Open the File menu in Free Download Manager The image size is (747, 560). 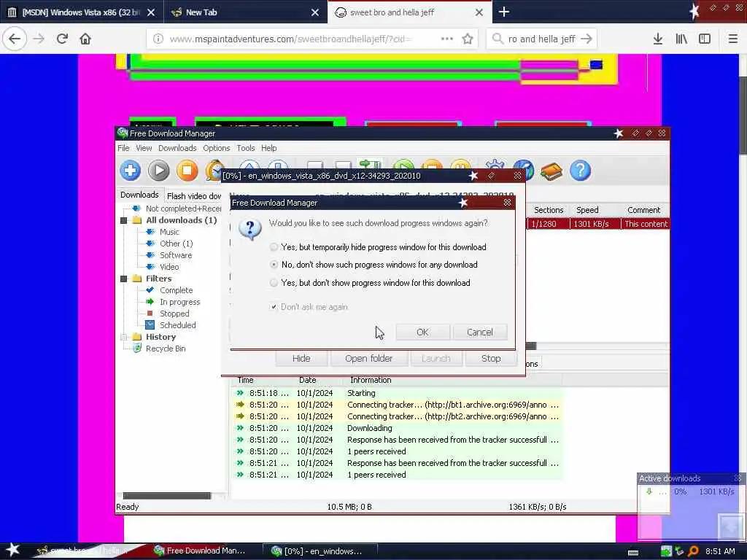click(x=123, y=148)
